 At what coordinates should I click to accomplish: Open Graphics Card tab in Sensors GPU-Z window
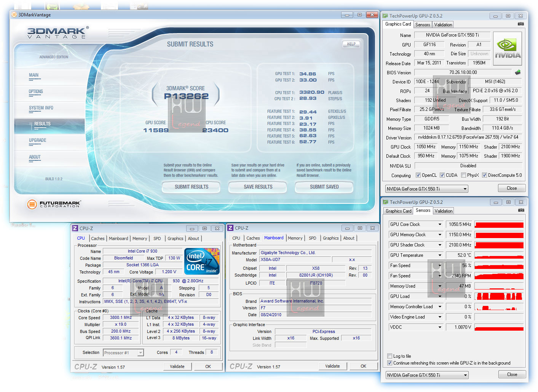click(x=398, y=211)
